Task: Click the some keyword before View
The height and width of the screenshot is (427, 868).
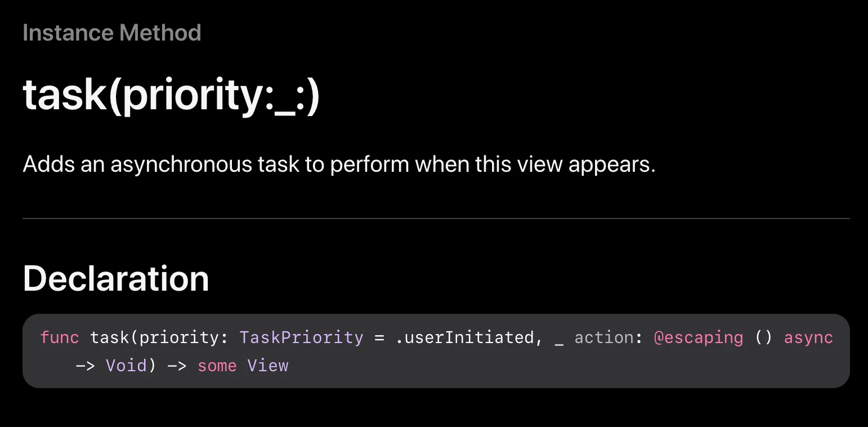Action: coord(217,366)
